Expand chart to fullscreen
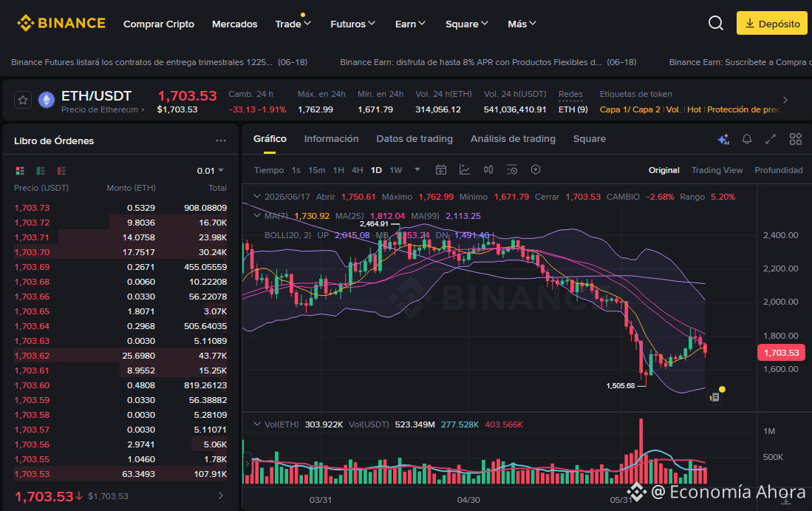The width and height of the screenshot is (812, 511). [x=771, y=139]
